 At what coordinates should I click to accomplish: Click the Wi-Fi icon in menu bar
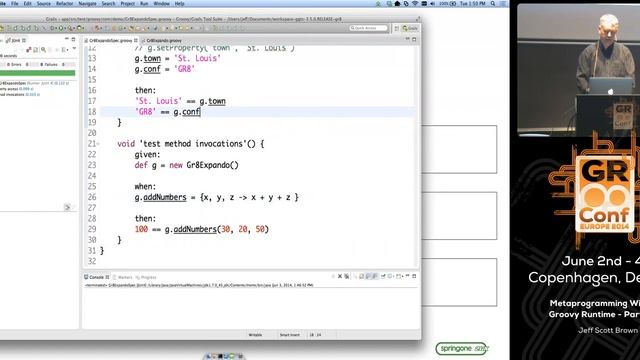pyautogui.click(x=415, y=3)
